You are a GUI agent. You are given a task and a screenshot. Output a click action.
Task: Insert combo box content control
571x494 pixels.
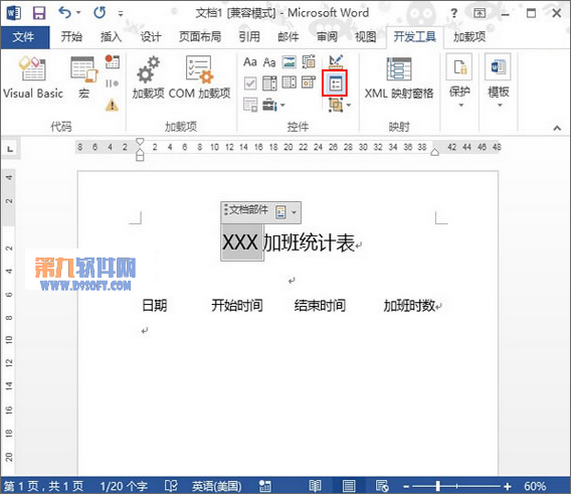(x=269, y=83)
